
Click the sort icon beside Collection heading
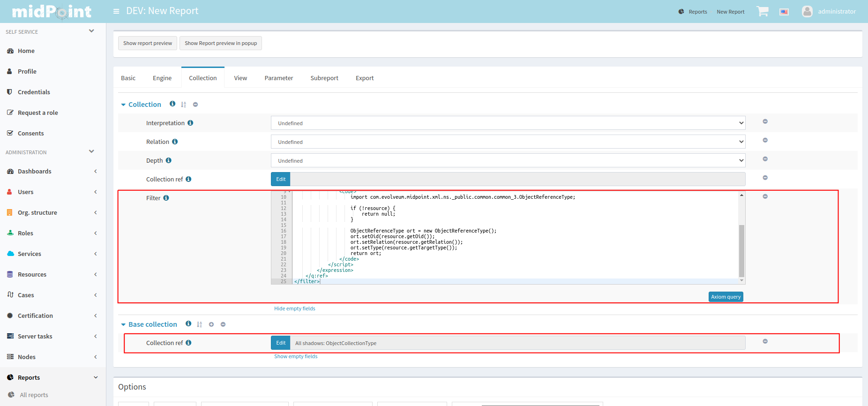(x=184, y=105)
